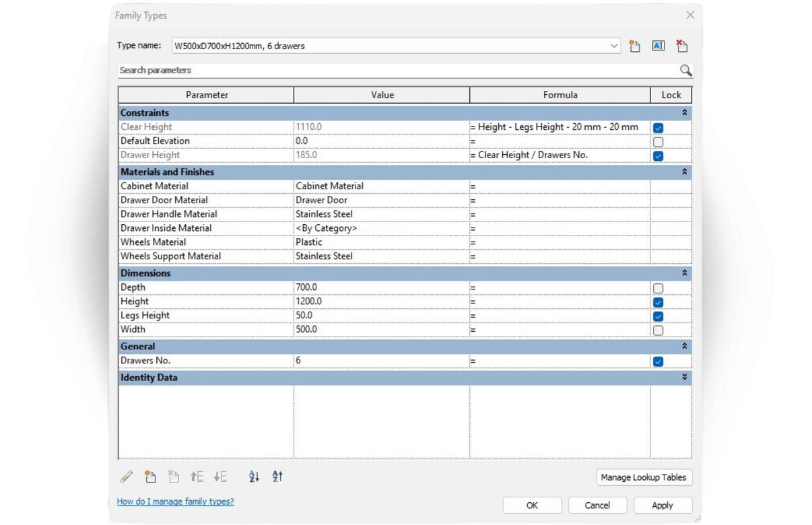Click the Manage Lookup Tables button
812x525 pixels.
(643, 477)
